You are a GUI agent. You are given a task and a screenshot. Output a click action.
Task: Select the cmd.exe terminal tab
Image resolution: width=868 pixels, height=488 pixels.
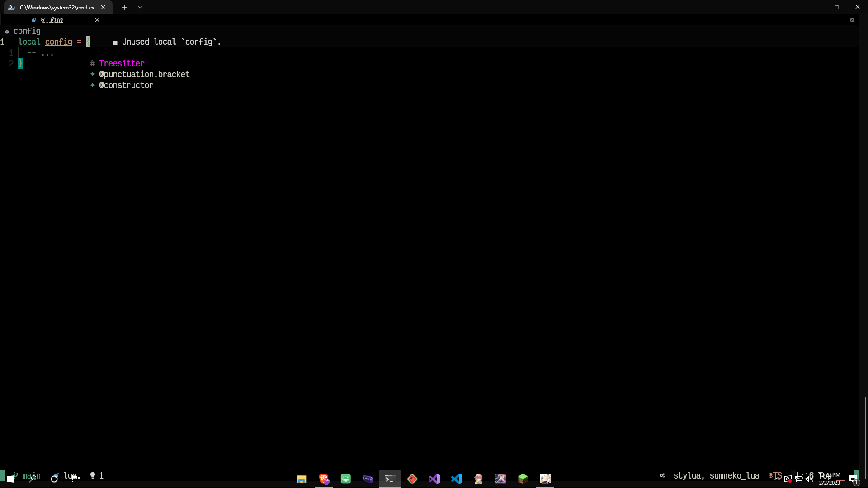57,7
